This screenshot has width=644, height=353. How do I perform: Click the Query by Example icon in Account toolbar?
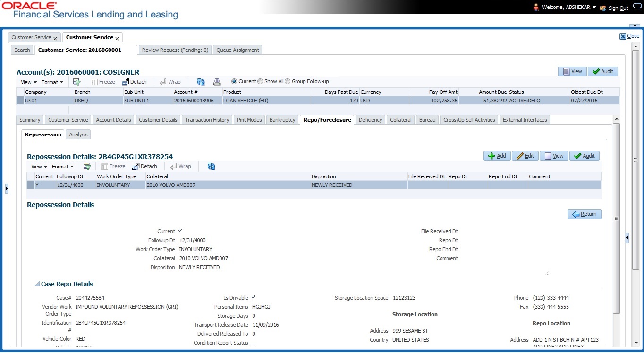pyautogui.click(x=76, y=82)
